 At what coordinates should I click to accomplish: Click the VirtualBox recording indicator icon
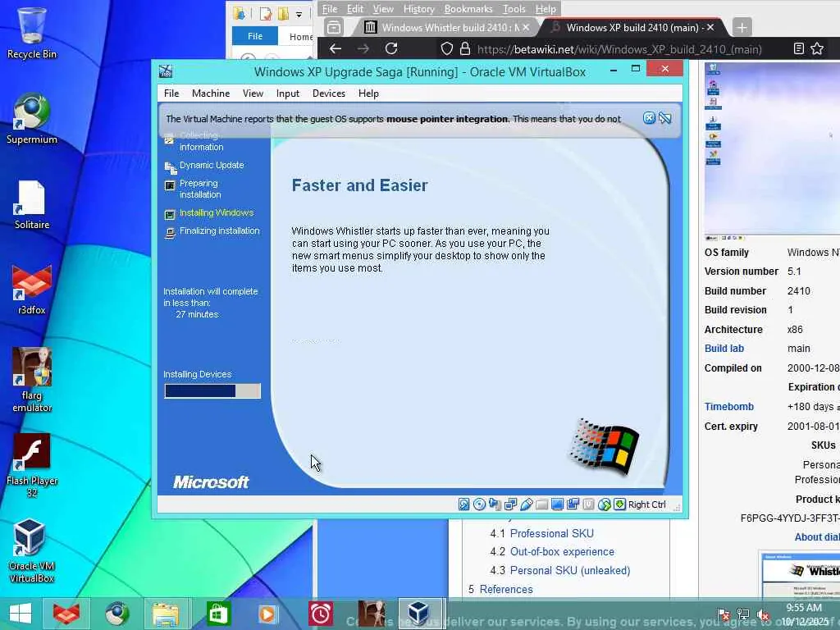click(x=573, y=504)
